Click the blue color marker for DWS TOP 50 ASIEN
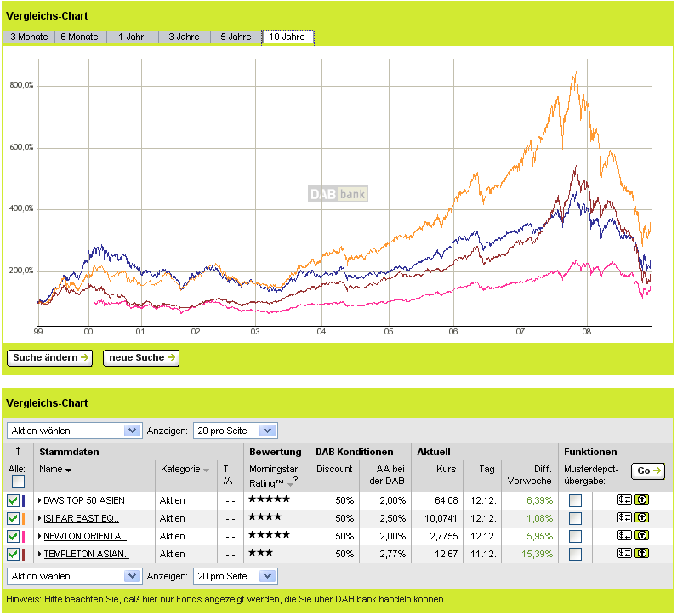 [23, 502]
